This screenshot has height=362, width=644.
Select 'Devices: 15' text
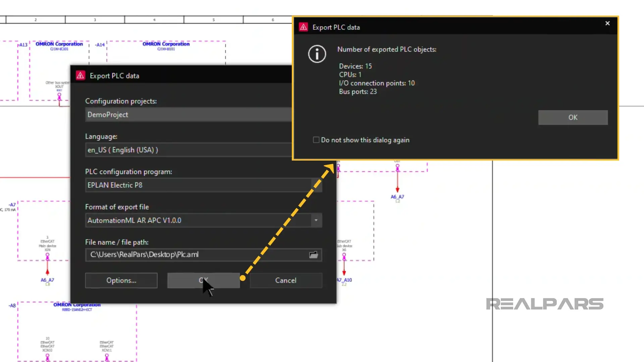(356, 66)
